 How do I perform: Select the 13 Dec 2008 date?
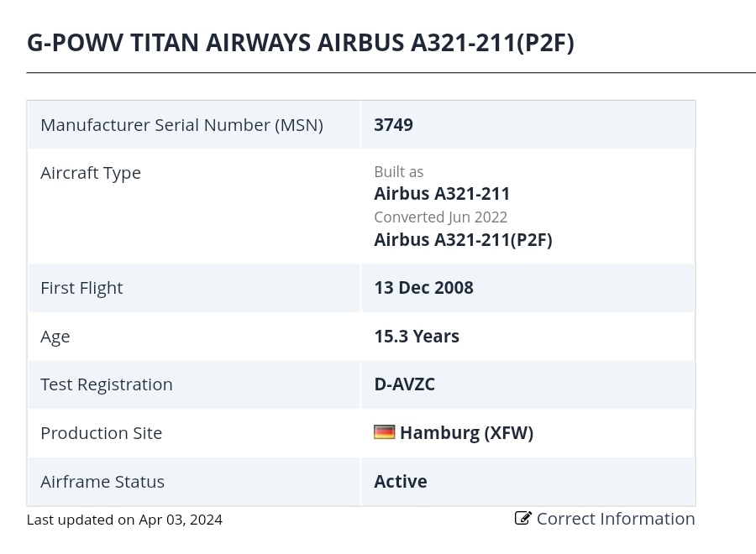point(424,288)
